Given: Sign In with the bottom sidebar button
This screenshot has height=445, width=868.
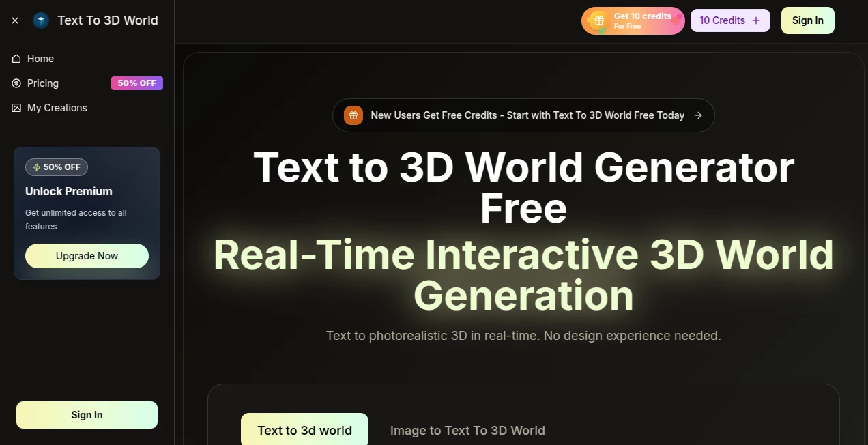Looking at the screenshot, I should tap(87, 414).
